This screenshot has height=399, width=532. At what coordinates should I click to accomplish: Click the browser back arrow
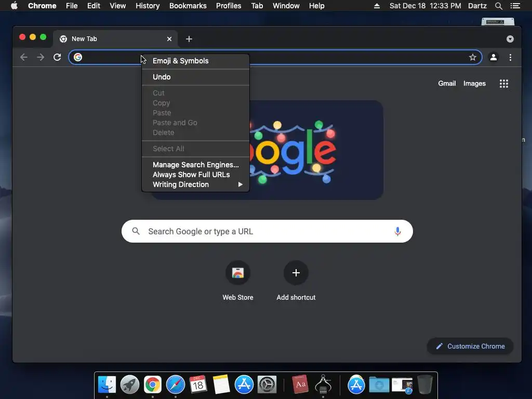coord(24,57)
